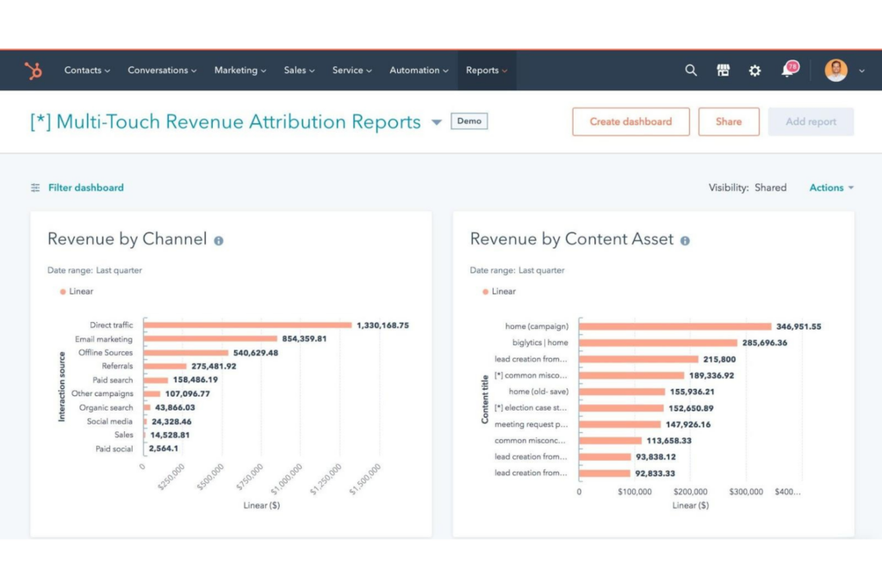Click the home (campaign) bar

point(675,326)
